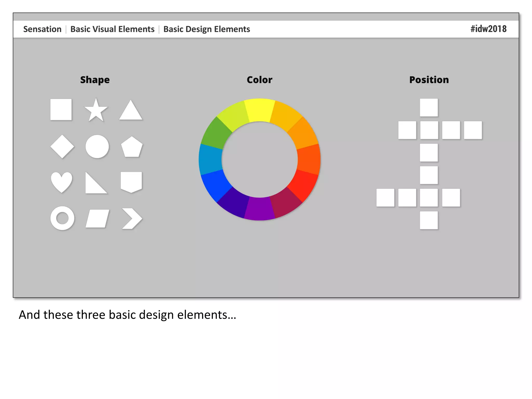The image size is (532, 399).
Task: Click the white square shape
Action: [61, 109]
